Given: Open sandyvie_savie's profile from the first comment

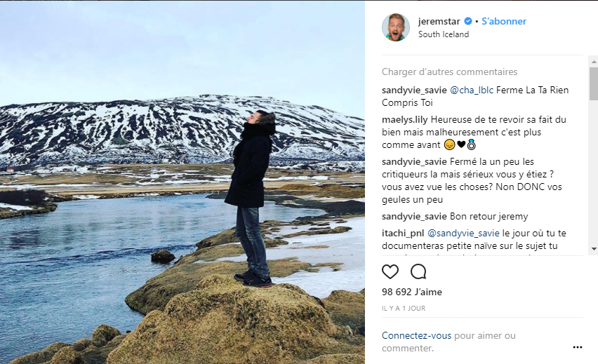Looking at the screenshot, I should [414, 90].
